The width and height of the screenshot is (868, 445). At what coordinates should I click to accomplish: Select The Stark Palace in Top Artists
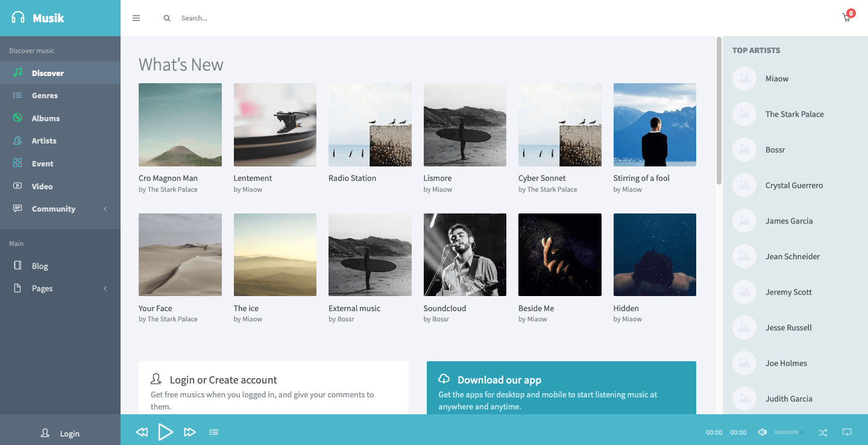[794, 114]
